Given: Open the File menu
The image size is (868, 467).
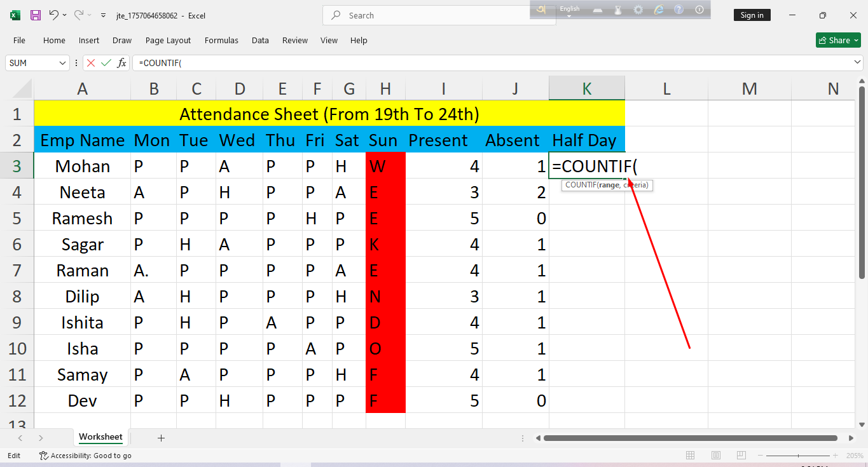Looking at the screenshot, I should [x=19, y=40].
